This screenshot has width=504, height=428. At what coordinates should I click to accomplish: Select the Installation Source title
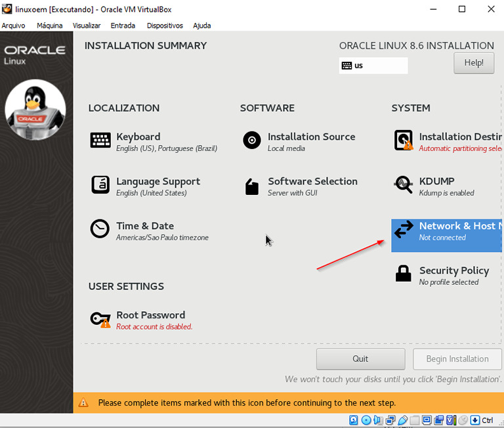[312, 137]
